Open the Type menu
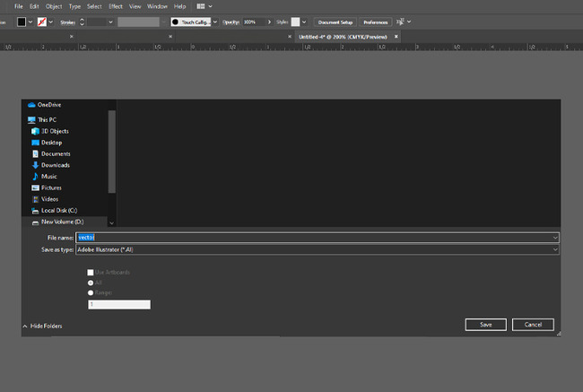 click(74, 6)
